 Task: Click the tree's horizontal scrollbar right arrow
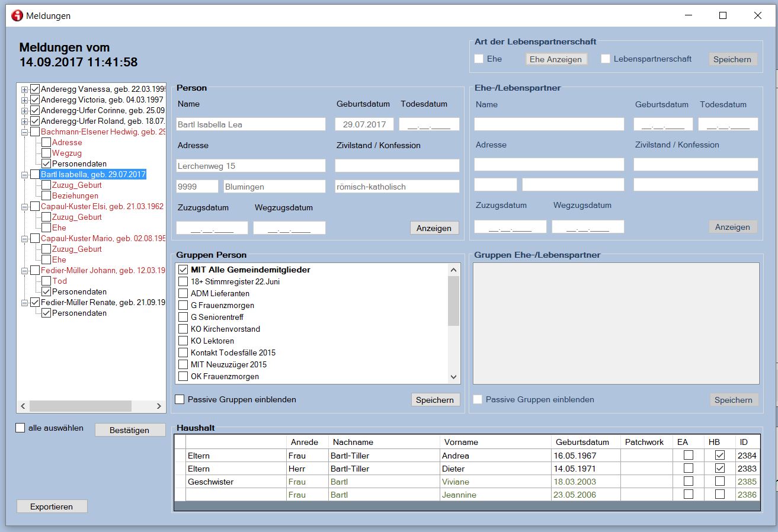pos(159,406)
